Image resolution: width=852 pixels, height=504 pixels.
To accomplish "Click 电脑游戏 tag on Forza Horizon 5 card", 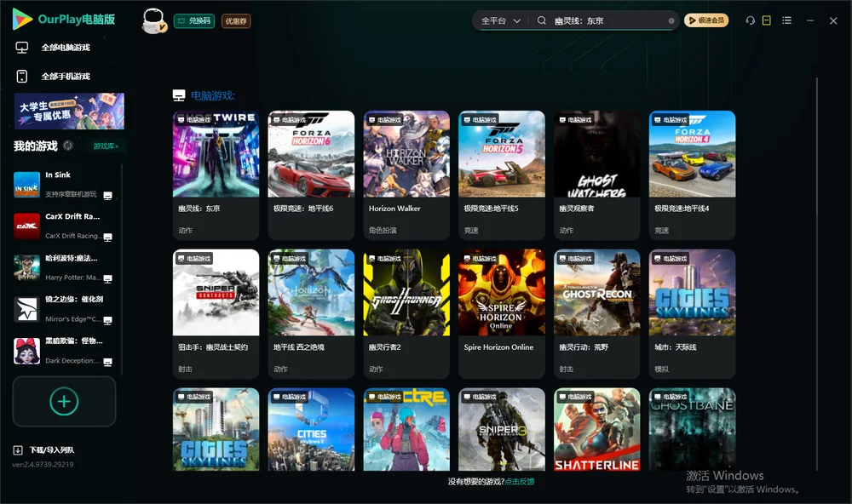I will click(480, 120).
